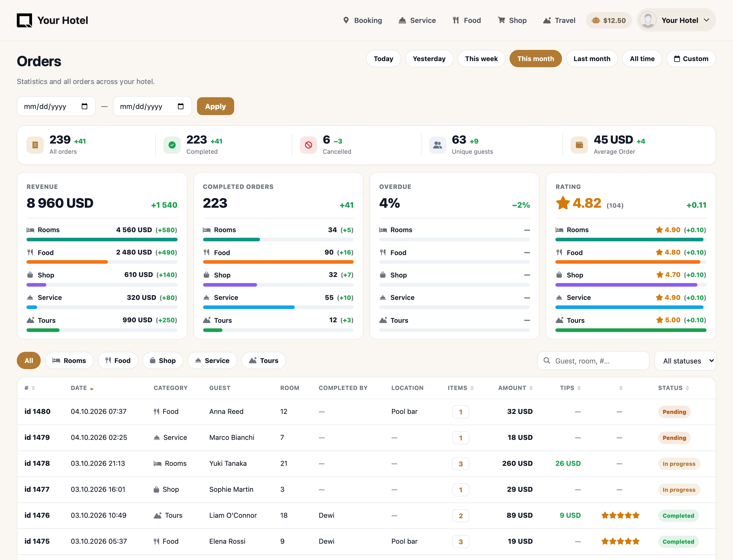Click the mountain icon in Revenue Tours row

(x=30, y=320)
